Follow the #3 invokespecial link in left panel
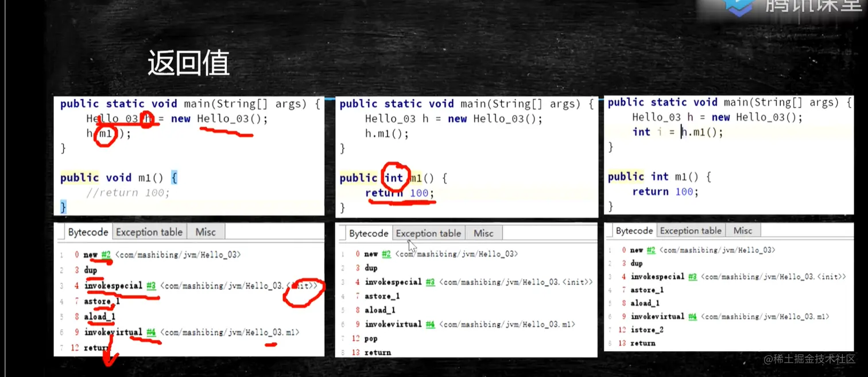Screen dimensions: 868x377 click(151, 286)
